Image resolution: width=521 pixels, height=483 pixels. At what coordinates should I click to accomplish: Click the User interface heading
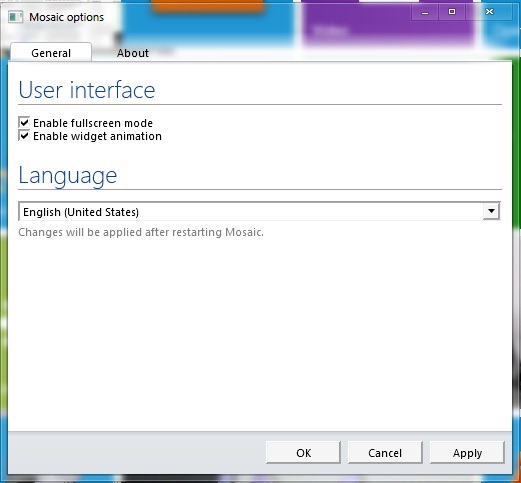point(87,90)
